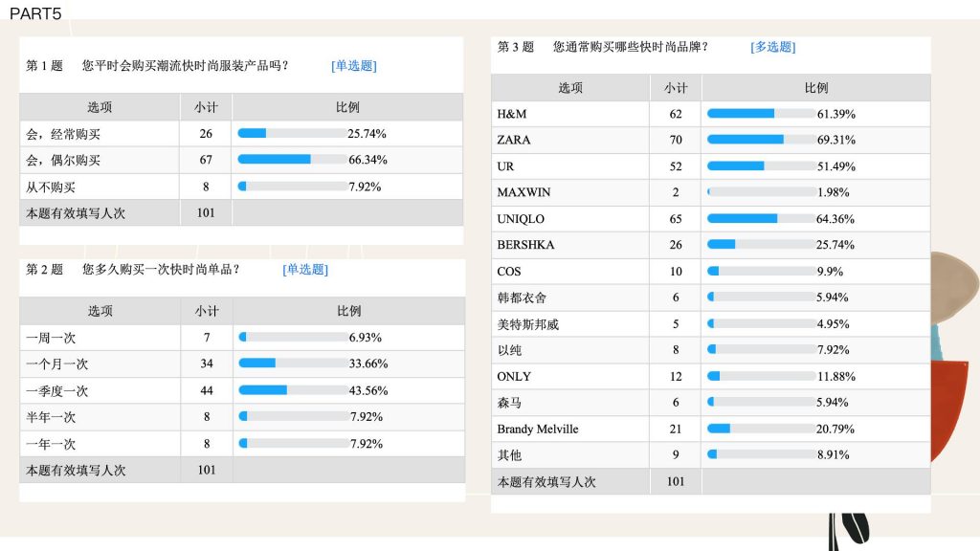Screen dimensions: 980x551
Task: Select the 66.34% progress bar
Action: [x=293, y=160]
